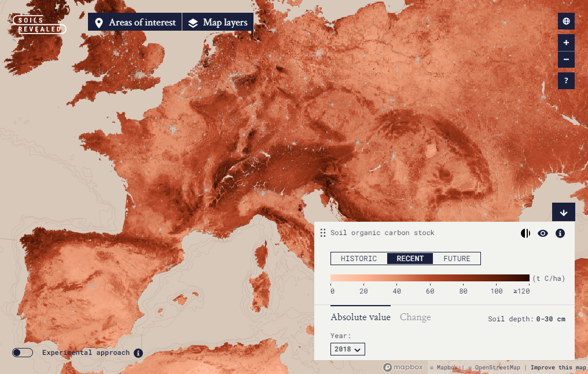Zoom out with the minus button
This screenshot has height=374, width=588.
coord(566,59)
